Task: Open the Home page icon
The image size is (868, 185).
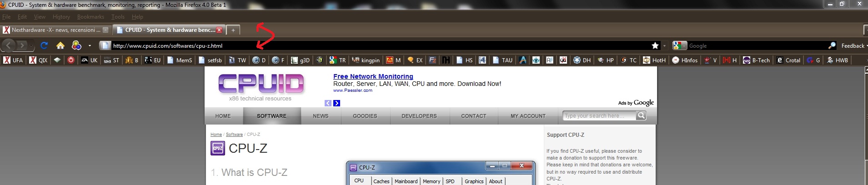Action: pos(60,45)
